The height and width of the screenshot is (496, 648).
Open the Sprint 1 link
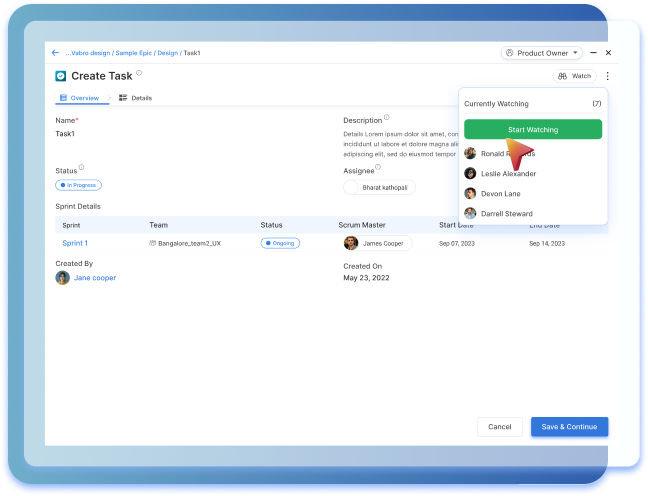point(75,243)
